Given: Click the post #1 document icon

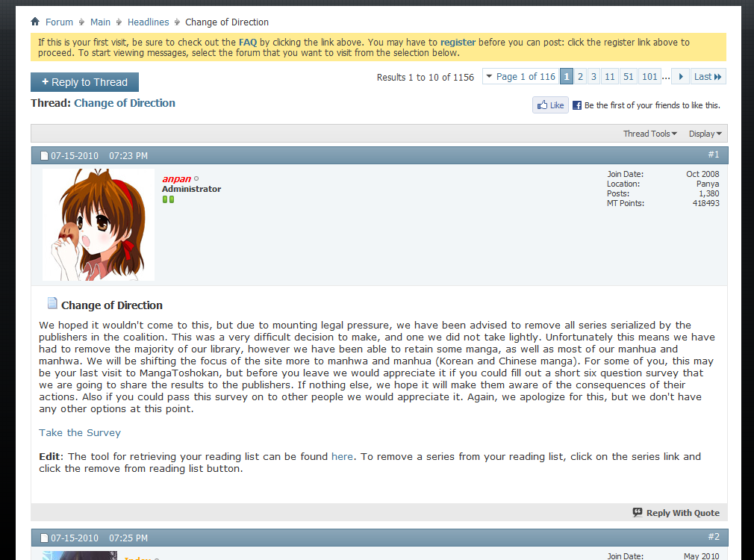Looking at the screenshot, I should click(44, 155).
